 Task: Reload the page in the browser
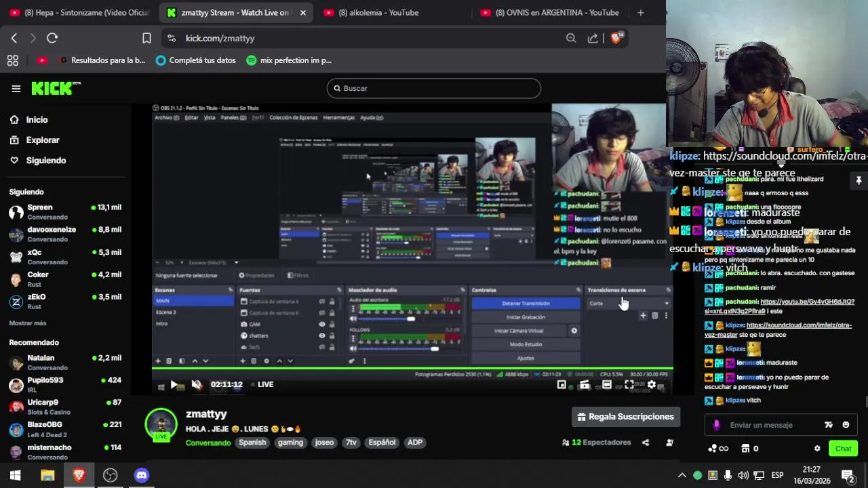click(52, 38)
